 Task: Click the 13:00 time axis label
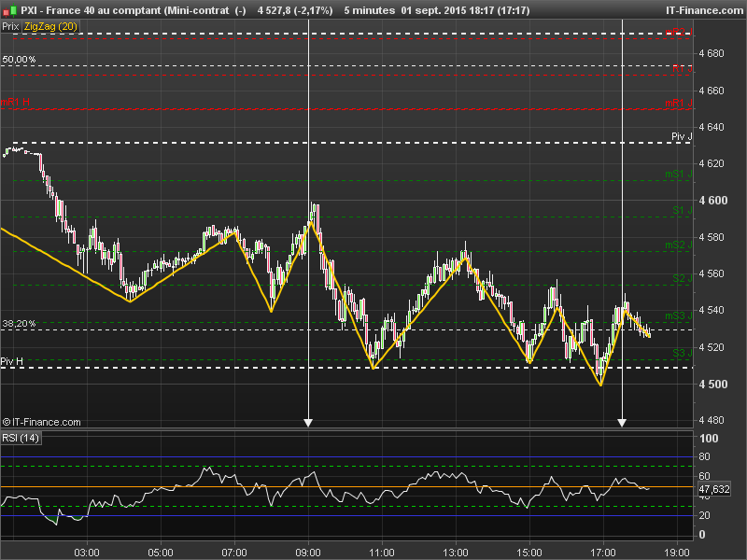456,553
